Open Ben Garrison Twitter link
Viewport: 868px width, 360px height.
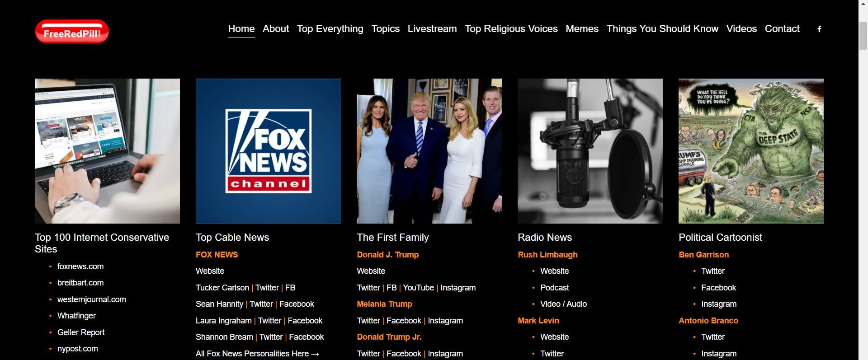point(713,271)
